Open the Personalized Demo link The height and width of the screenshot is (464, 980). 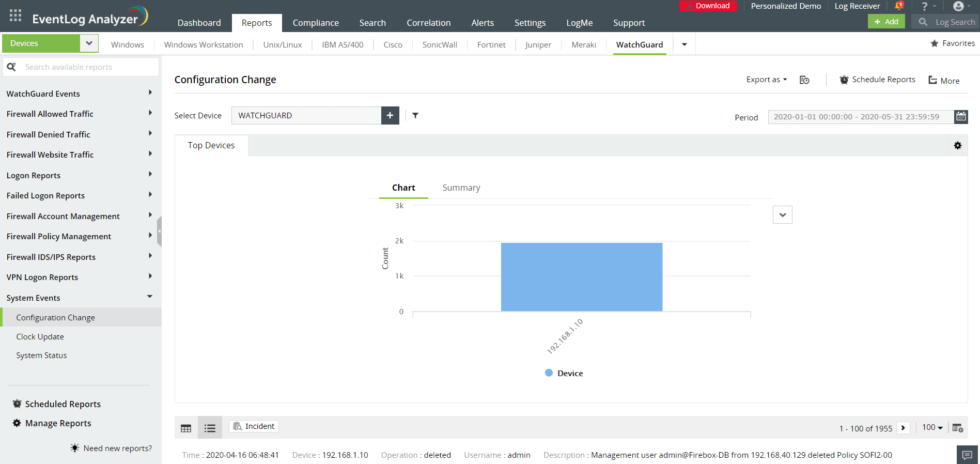pyautogui.click(x=786, y=6)
